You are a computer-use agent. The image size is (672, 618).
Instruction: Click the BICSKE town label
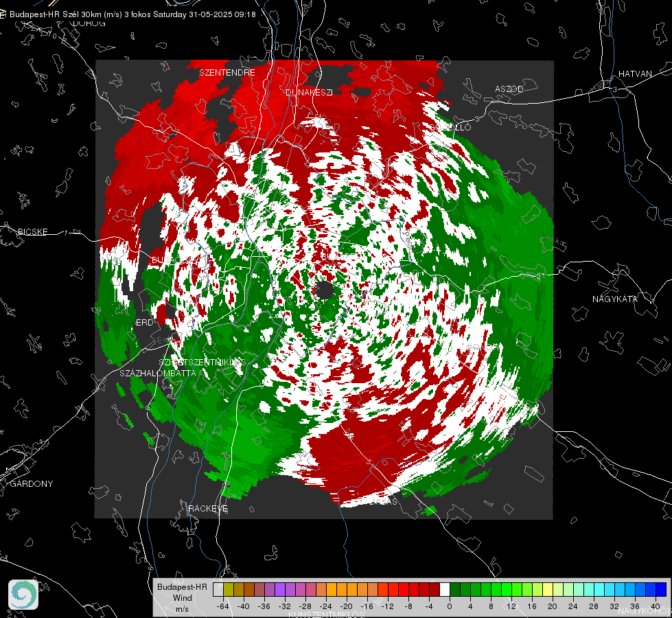(x=32, y=231)
